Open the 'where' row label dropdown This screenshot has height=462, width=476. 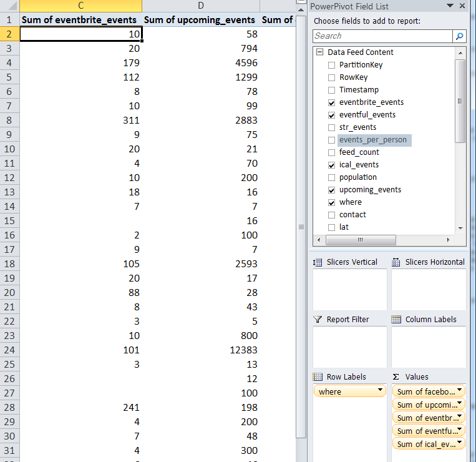(x=380, y=390)
